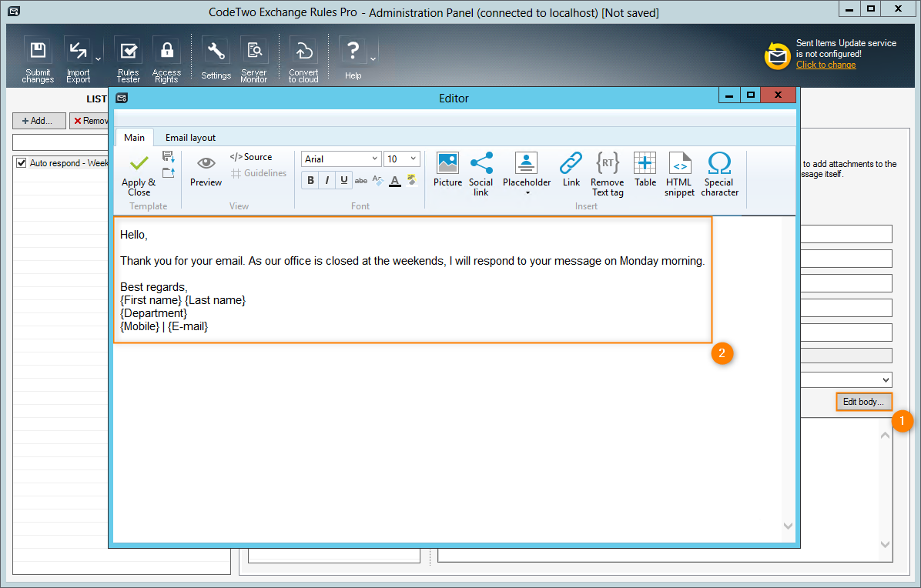Switch to the Email layout tab
The width and height of the screenshot is (921, 588).
tap(190, 137)
